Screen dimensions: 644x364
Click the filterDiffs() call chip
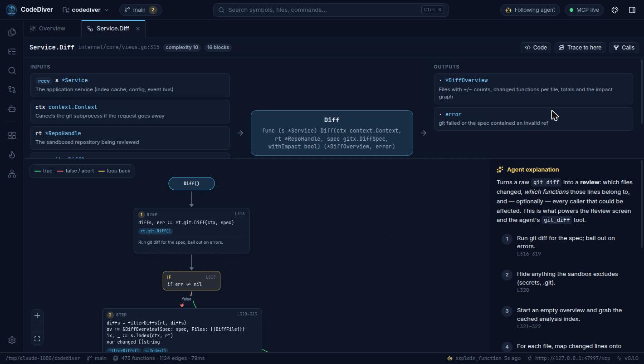124,350
